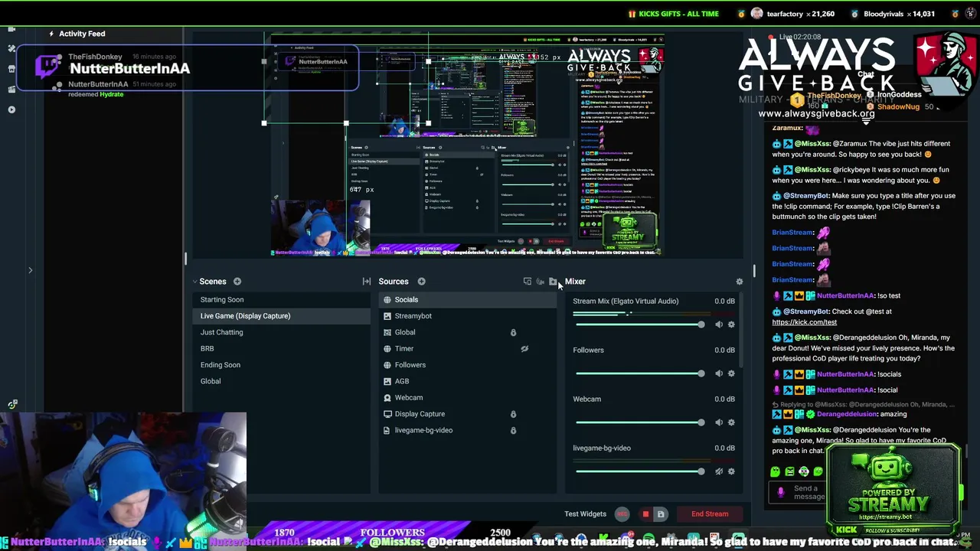Unmute the livegame-bg-video audio source
The height and width of the screenshot is (551, 980).
click(718, 471)
